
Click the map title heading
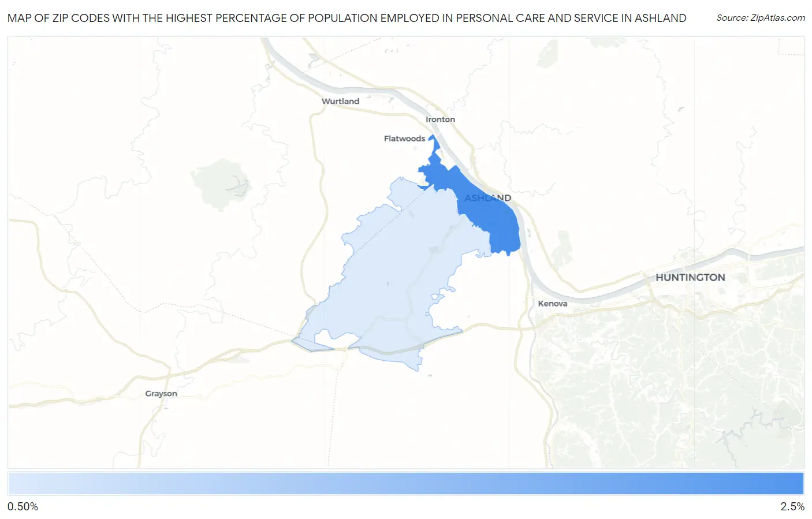point(347,18)
